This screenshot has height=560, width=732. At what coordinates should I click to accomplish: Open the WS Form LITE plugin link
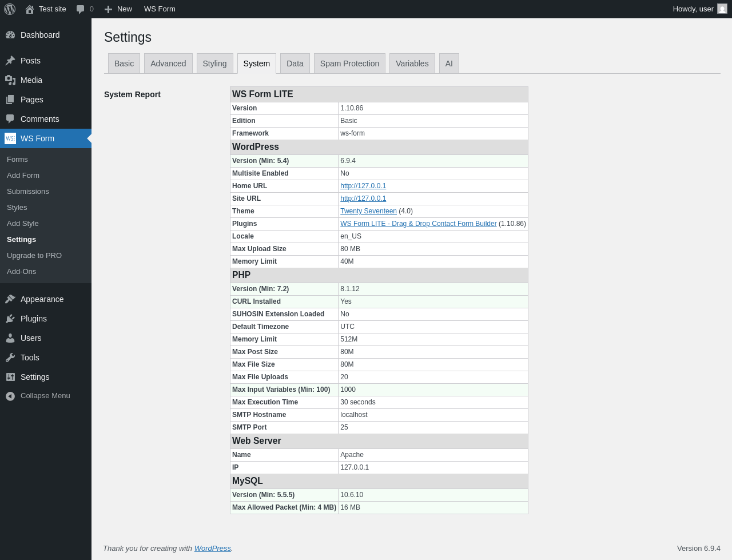coord(419,224)
